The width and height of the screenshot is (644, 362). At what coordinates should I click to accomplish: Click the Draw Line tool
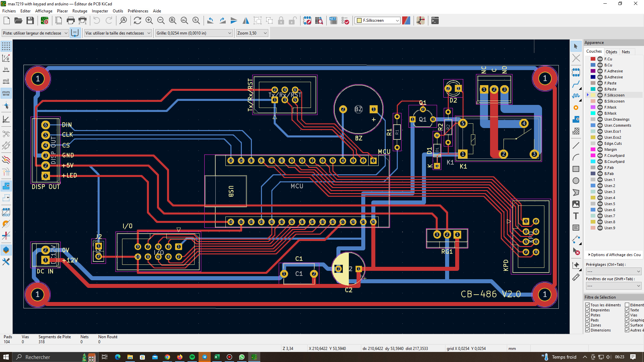pyautogui.click(x=576, y=145)
